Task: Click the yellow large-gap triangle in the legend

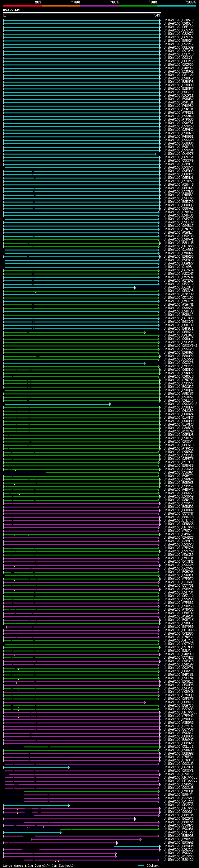Action: pos(25,866)
